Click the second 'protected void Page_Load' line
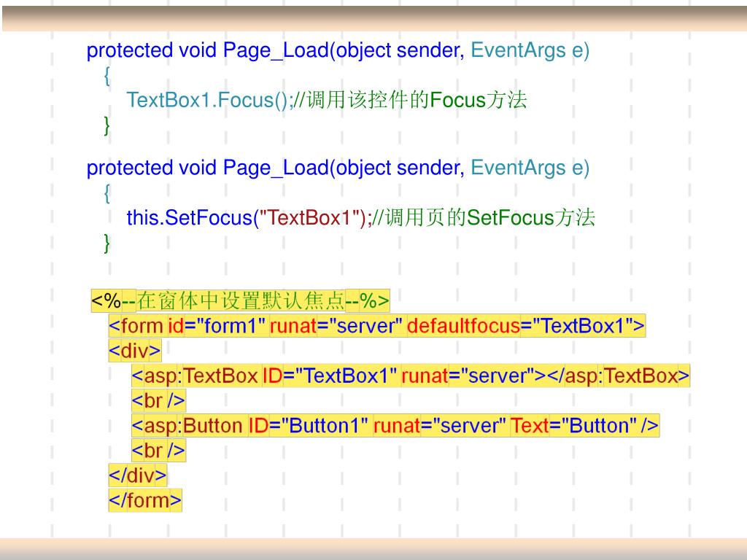This screenshot has height=560, width=747. click(x=338, y=168)
